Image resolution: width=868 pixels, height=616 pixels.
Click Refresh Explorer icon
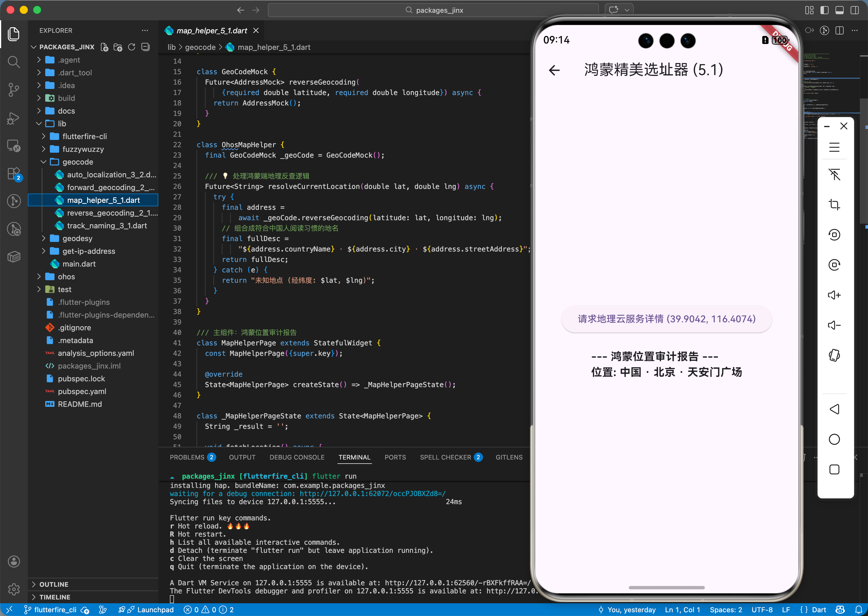[132, 47]
